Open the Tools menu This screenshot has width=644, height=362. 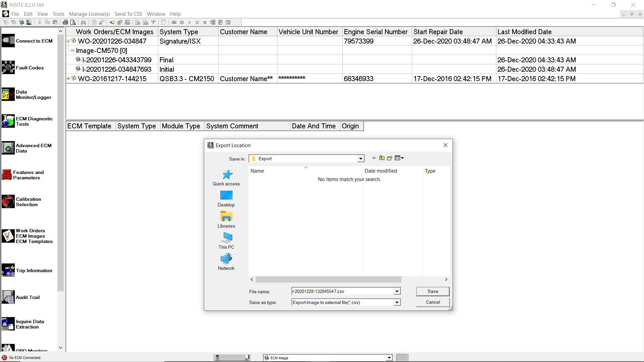click(58, 14)
